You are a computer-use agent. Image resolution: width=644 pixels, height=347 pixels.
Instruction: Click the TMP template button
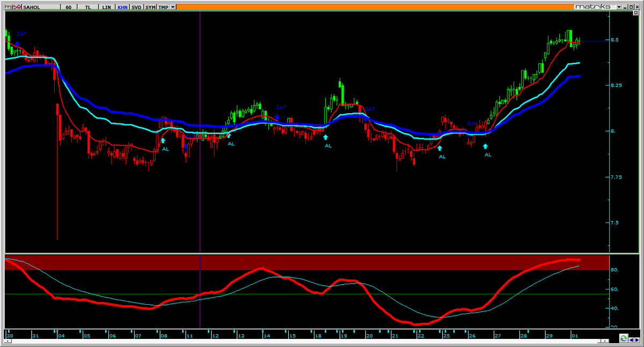pos(163,7)
